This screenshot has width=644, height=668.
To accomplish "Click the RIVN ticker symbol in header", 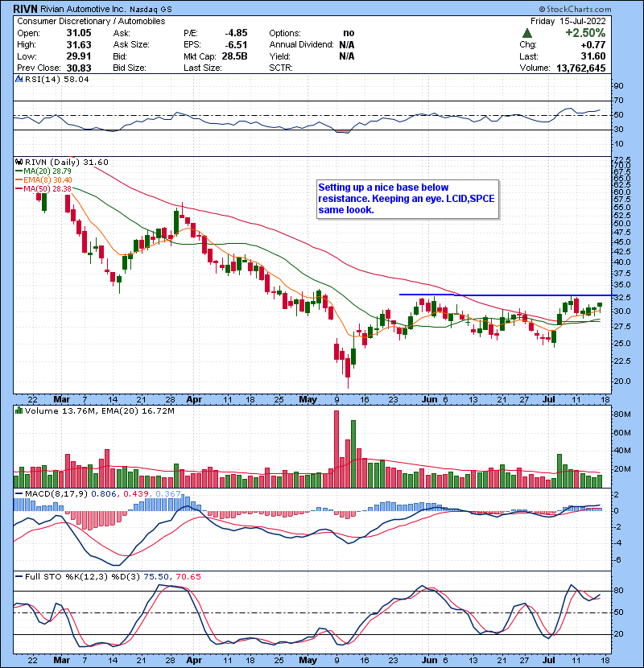I will pyautogui.click(x=25, y=9).
